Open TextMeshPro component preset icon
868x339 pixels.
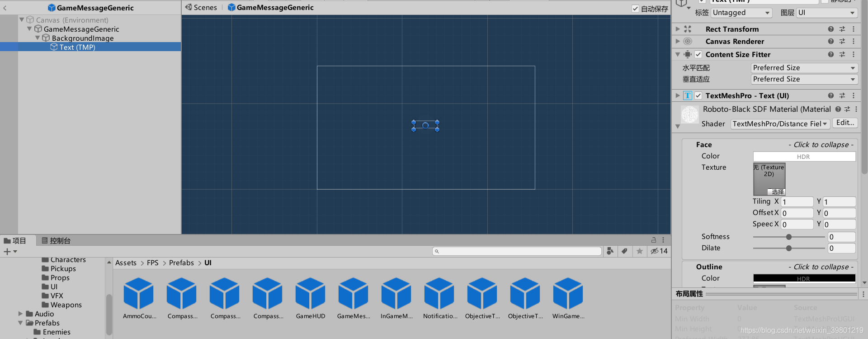pos(842,95)
